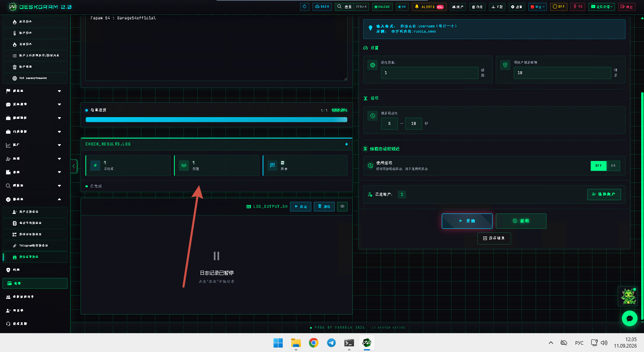
Task: Click the select accounts button with user icon
Action: click(x=604, y=195)
